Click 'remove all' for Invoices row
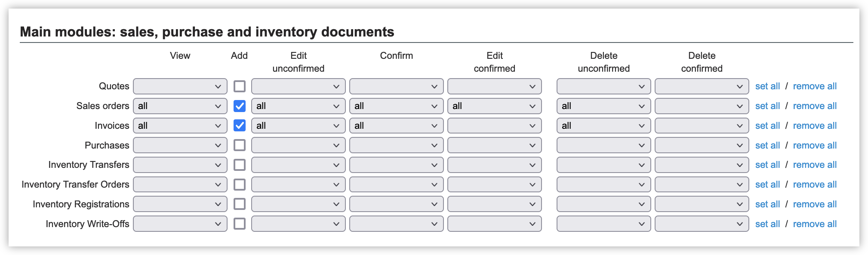Screen dimensions: 868x255 pyautogui.click(x=815, y=126)
